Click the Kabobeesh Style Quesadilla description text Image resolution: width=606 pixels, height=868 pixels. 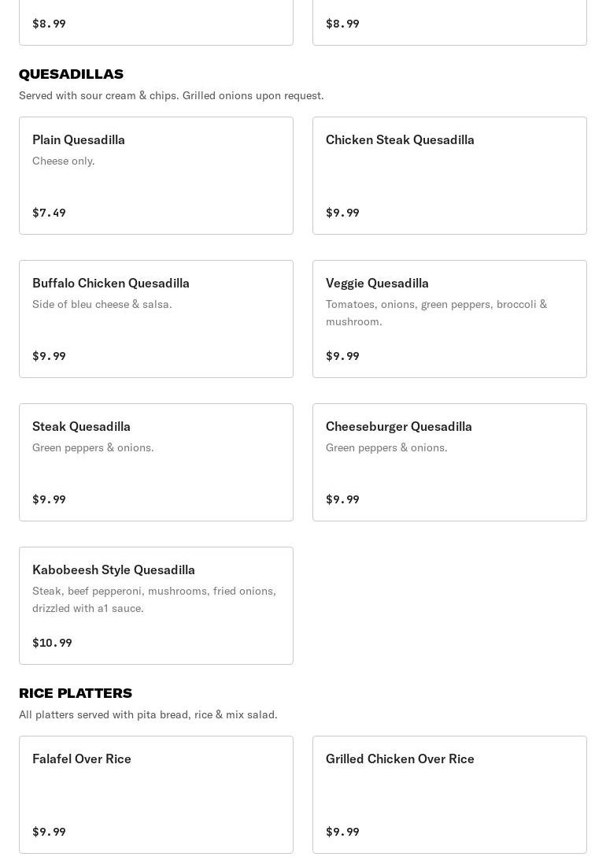pos(154,599)
